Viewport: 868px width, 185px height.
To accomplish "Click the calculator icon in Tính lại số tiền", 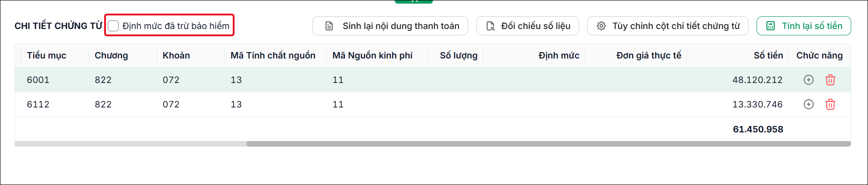I will [770, 26].
